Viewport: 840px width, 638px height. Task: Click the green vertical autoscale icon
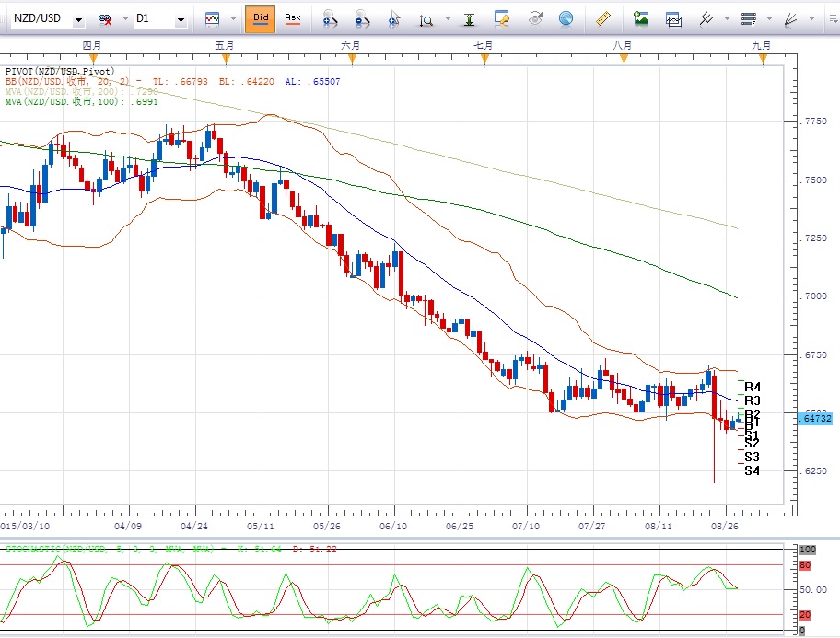tap(470, 20)
